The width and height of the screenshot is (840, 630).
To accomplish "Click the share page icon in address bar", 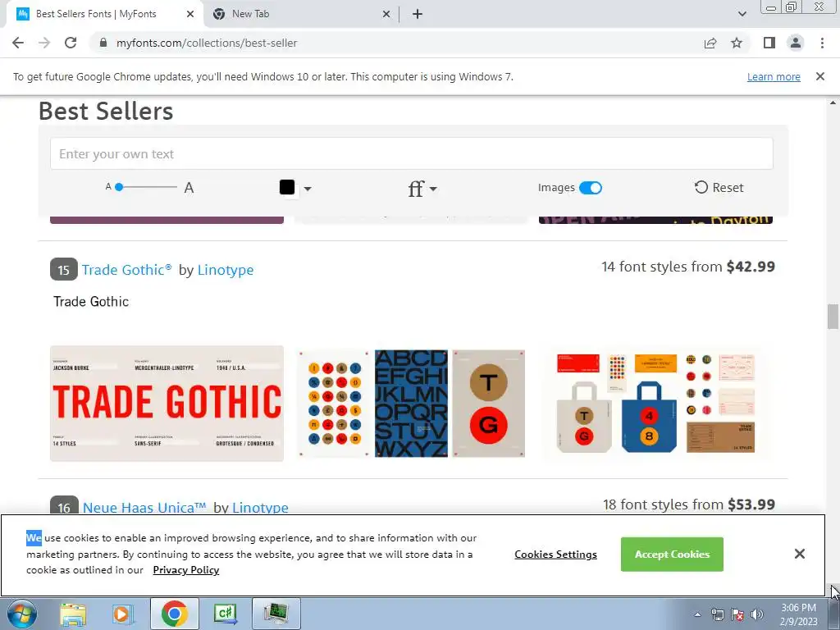I will pos(710,43).
